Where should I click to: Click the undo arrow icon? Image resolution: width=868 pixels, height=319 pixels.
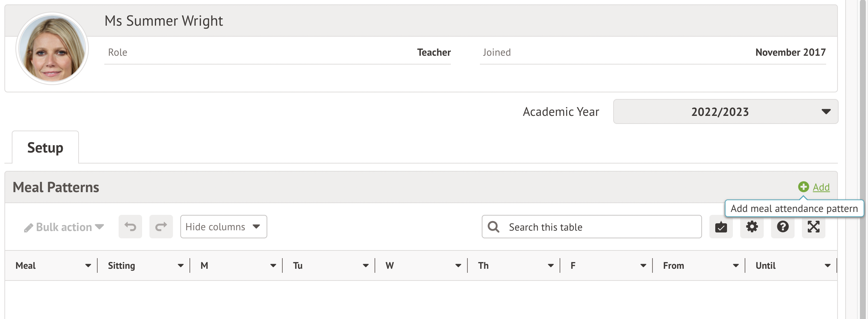tap(130, 227)
